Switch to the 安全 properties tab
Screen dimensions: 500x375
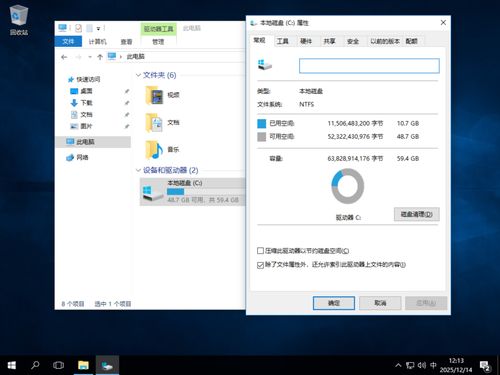(353, 41)
